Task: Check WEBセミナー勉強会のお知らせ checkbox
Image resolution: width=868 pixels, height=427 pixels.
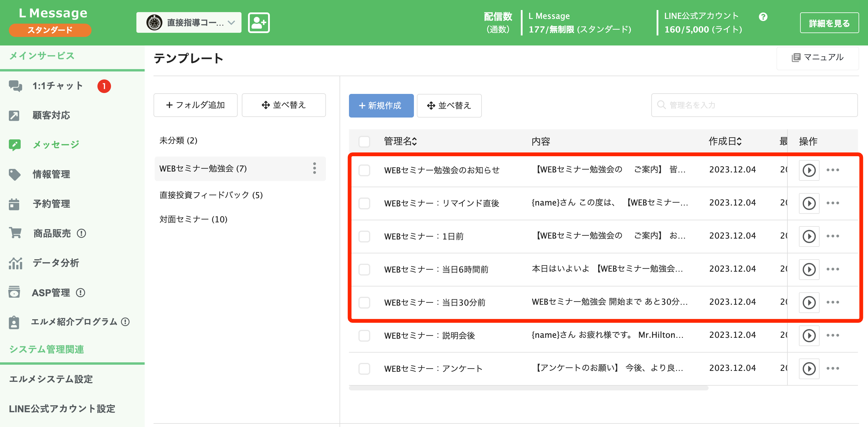Action: click(x=364, y=170)
